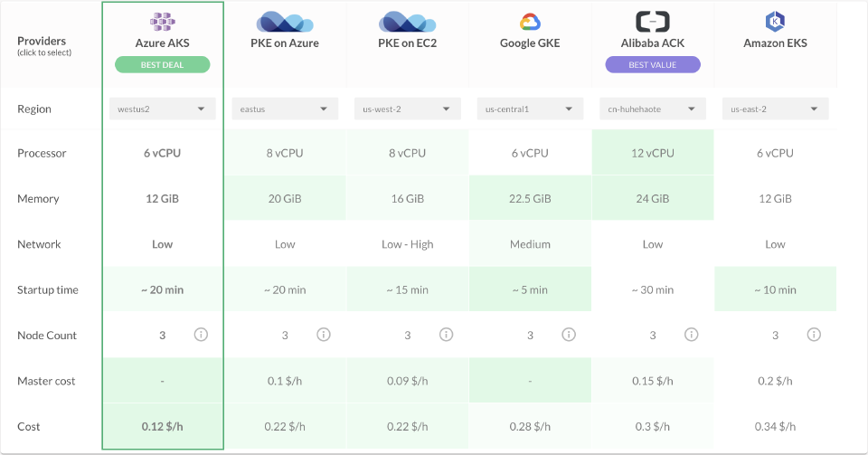Click the 0.12 $/h cost cell
Viewport: 868px width, 455px height.
[x=162, y=426]
